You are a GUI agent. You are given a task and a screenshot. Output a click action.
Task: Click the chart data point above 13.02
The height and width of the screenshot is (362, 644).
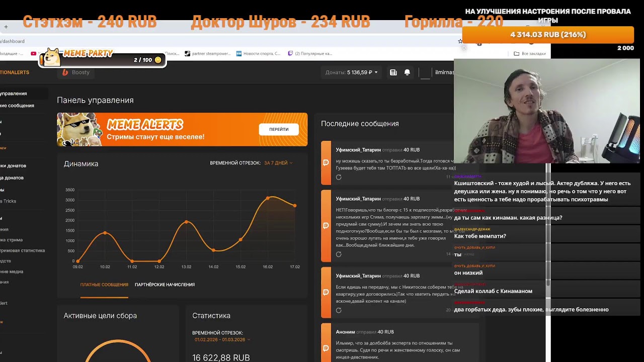186,222
